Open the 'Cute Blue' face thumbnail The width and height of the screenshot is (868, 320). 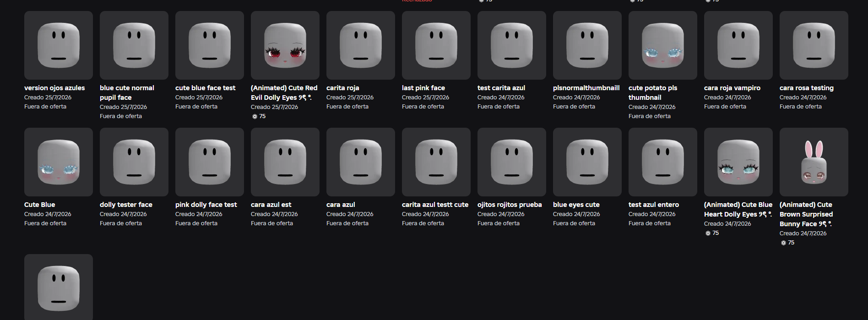(x=59, y=162)
